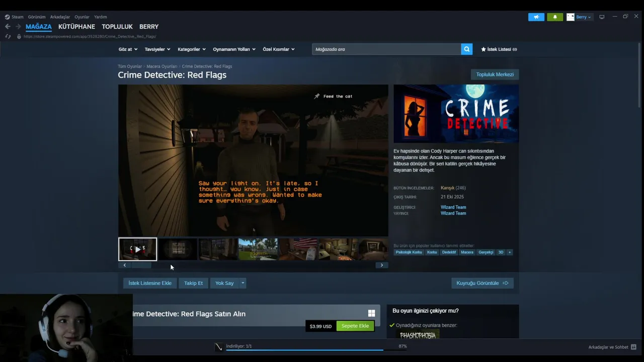Open the Yardım menu
The image size is (644, 362).
point(100,17)
